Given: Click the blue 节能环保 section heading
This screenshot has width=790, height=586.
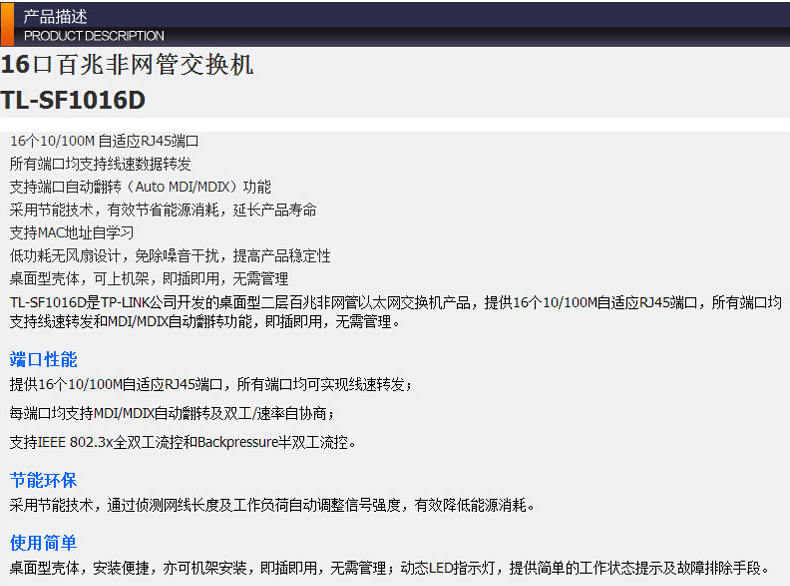Looking at the screenshot, I should (43, 480).
